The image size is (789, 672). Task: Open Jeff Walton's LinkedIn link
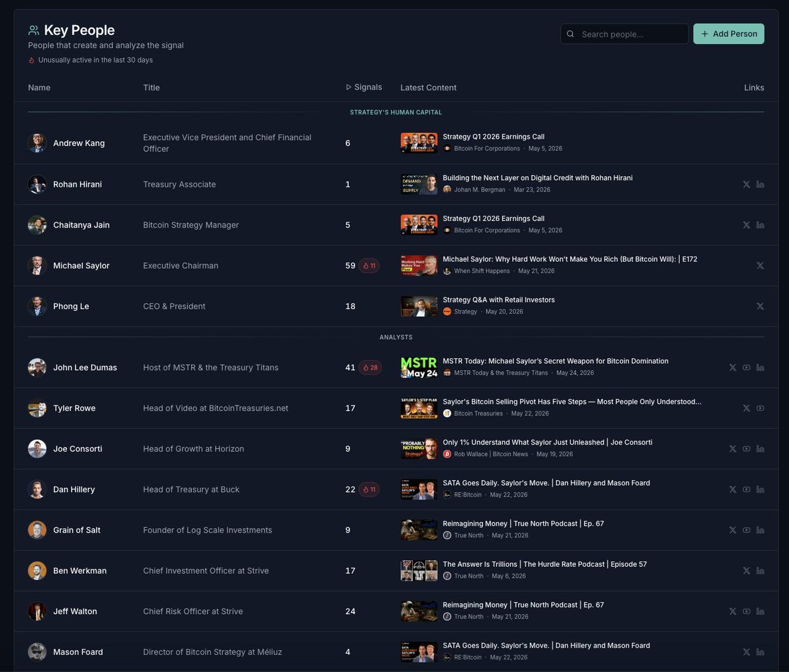[760, 612]
